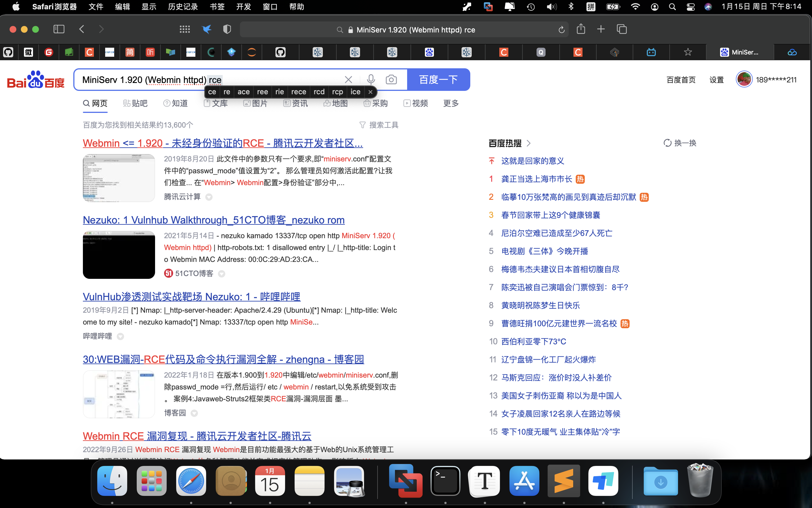Open a new tab with plus icon
This screenshot has height=508, width=812.
click(601, 29)
